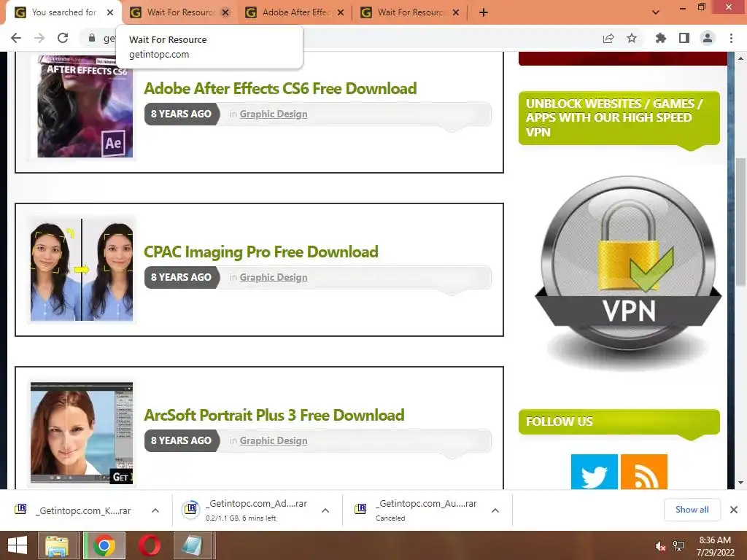This screenshot has width=747, height=560.
Task: Click the forward navigation arrow
Action: pos(39,38)
